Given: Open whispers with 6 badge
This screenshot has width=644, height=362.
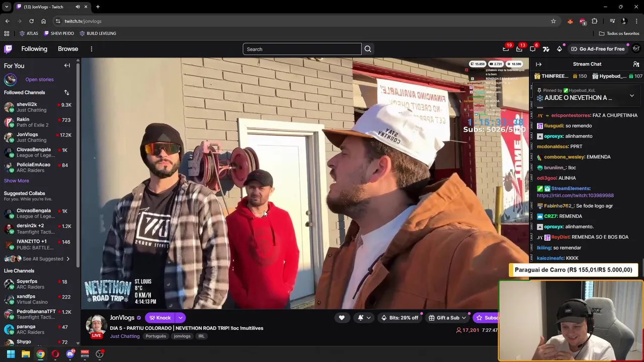Looking at the screenshot, I should tap(533, 49).
